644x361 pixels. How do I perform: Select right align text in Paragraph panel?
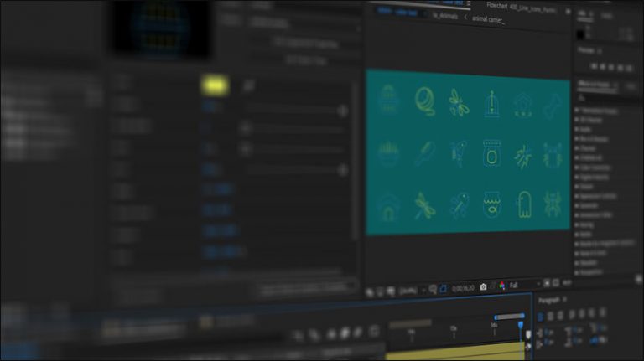pyautogui.click(x=560, y=316)
